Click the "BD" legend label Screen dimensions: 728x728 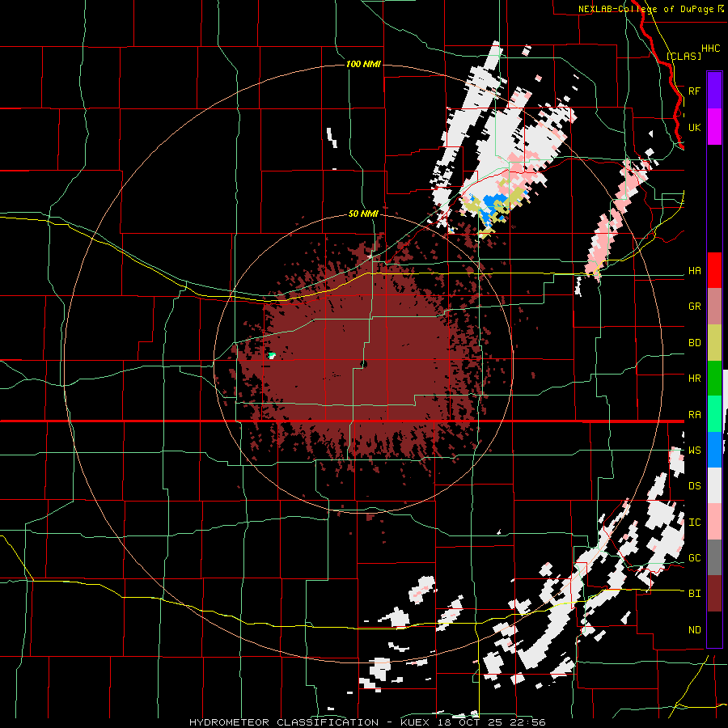click(x=694, y=343)
